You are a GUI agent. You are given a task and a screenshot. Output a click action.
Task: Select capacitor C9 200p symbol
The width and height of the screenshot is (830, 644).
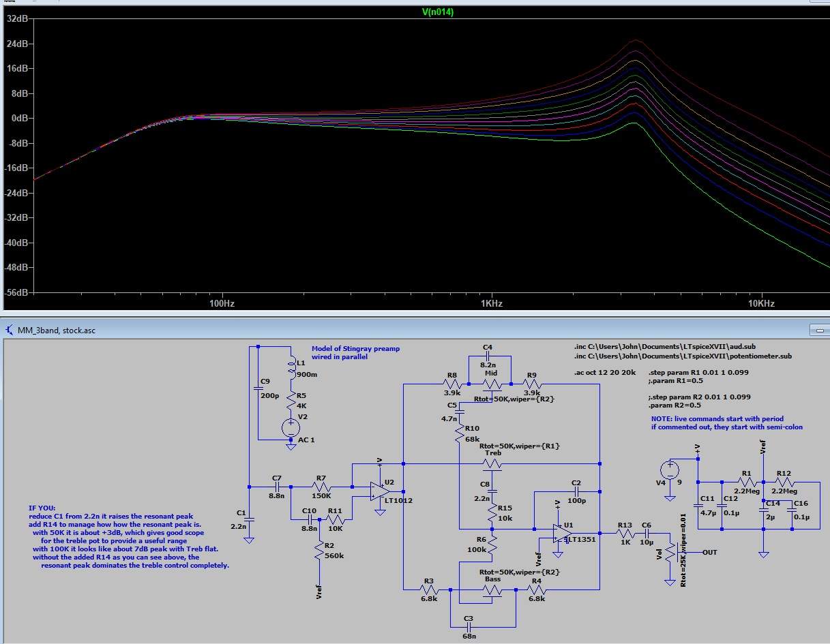point(258,388)
